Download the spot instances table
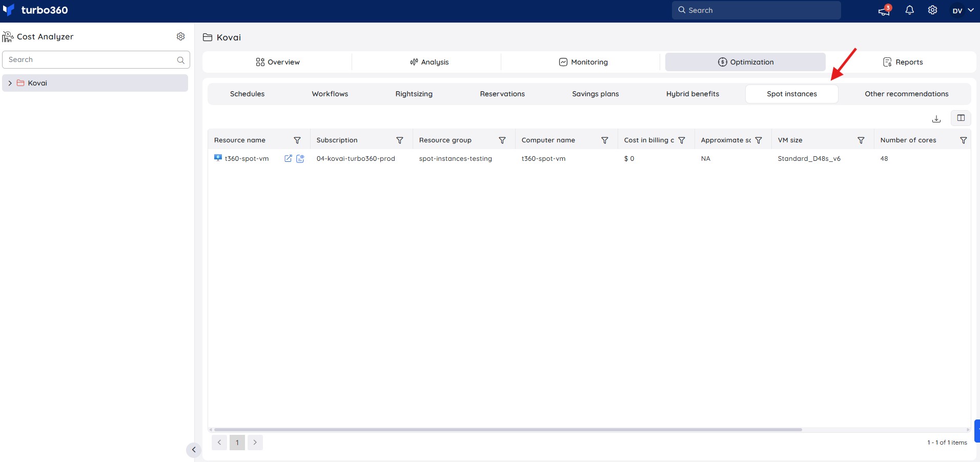 [936, 118]
